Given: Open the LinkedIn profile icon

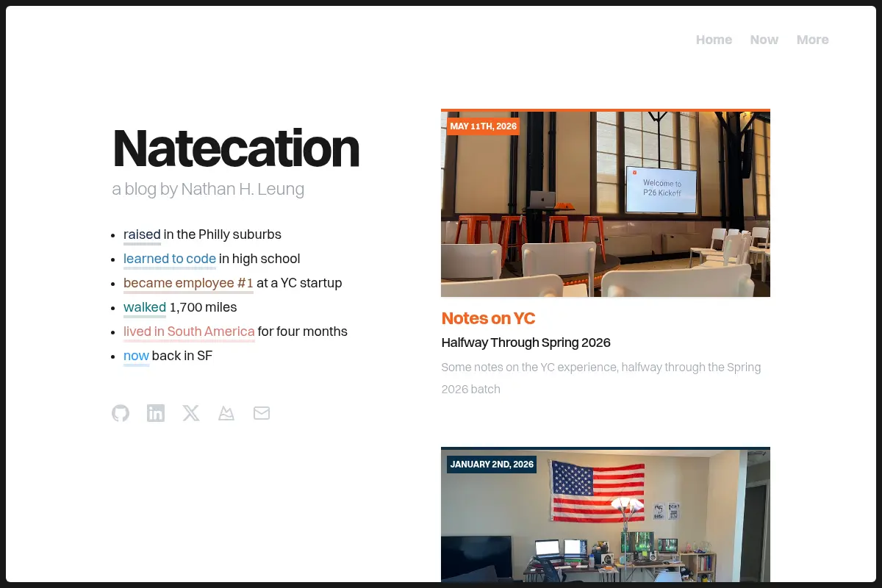Looking at the screenshot, I should 156,413.
